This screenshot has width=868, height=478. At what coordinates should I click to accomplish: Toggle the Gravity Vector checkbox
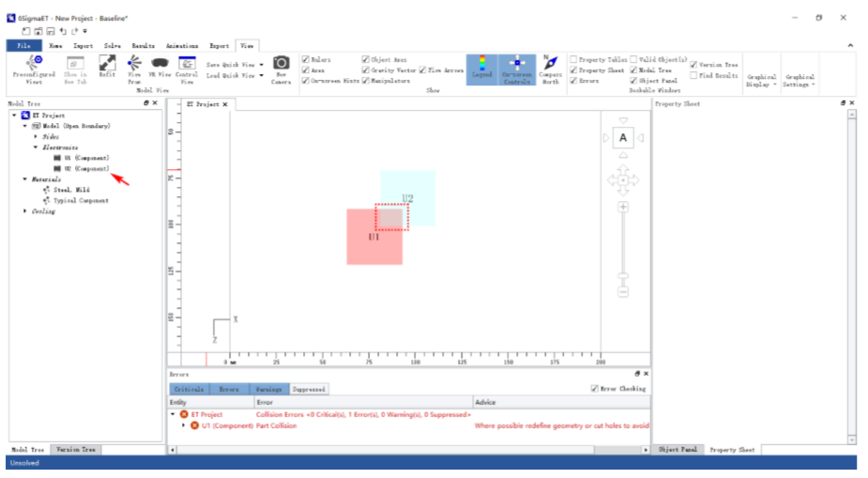coord(366,69)
